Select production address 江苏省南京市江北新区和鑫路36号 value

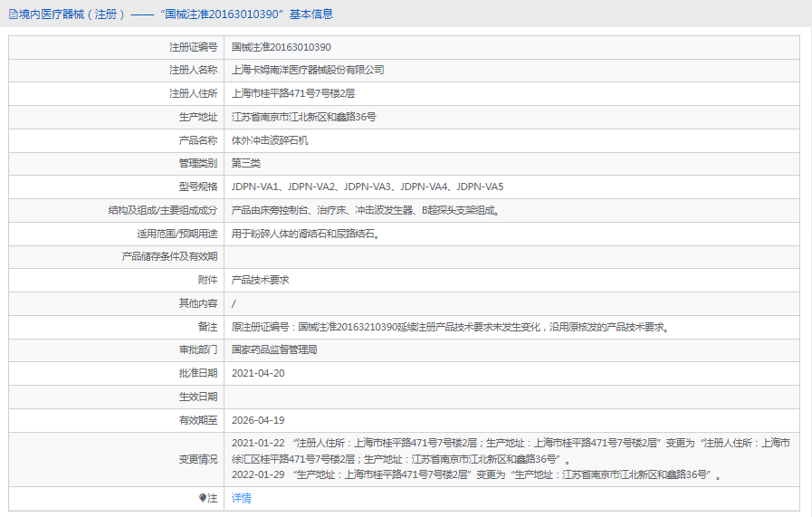[x=303, y=117]
